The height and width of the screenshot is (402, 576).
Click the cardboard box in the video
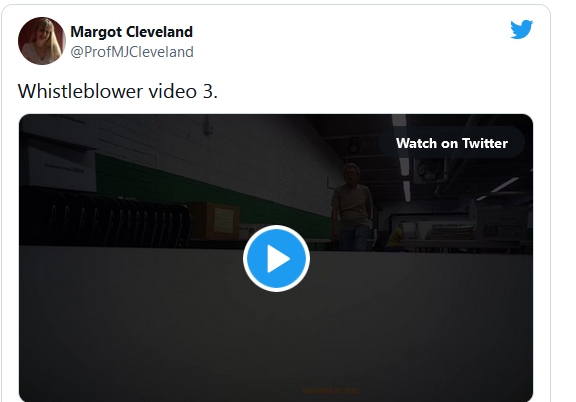[215, 220]
